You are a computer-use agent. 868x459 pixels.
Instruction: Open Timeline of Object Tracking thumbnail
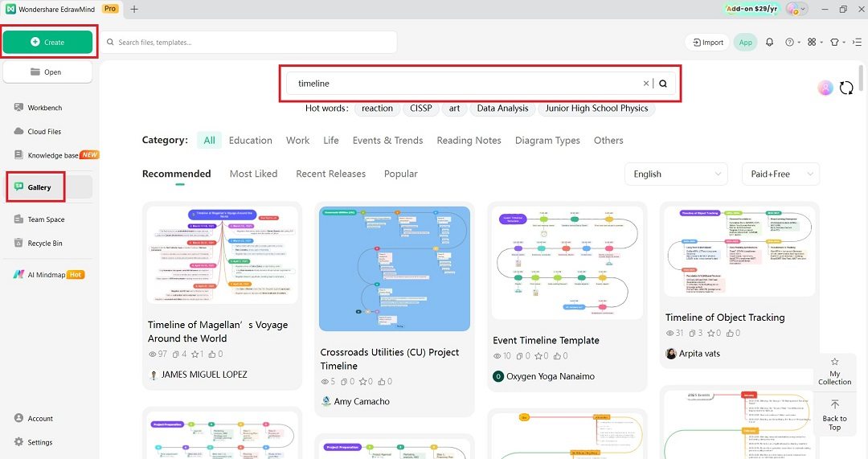pyautogui.click(x=739, y=252)
